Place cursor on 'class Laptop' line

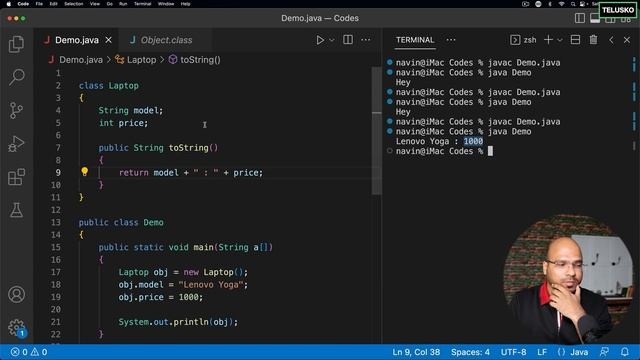coord(109,86)
